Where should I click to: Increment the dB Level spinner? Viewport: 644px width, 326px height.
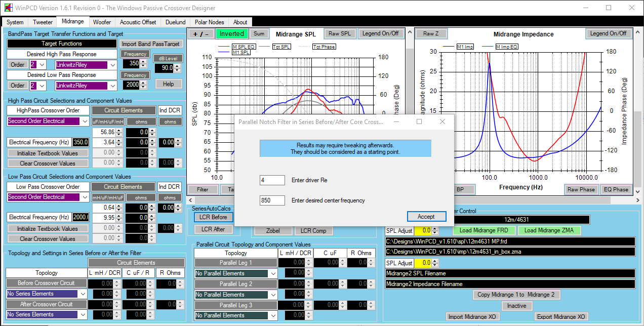pos(177,65)
